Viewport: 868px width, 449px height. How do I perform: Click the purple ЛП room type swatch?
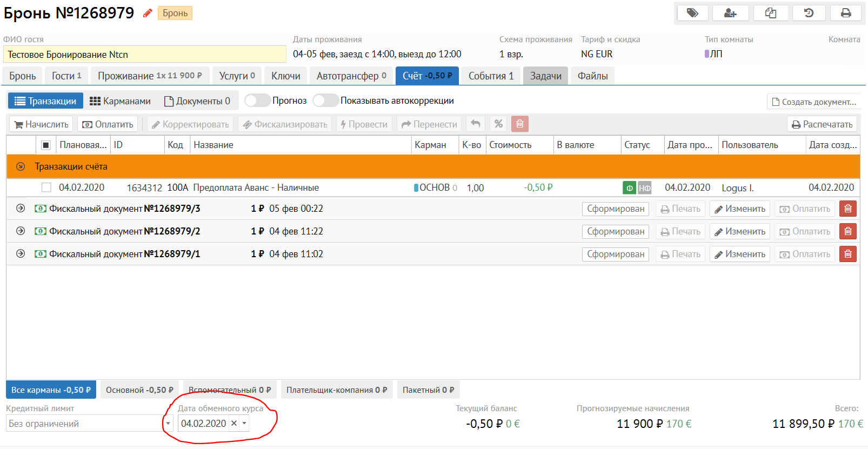click(707, 54)
